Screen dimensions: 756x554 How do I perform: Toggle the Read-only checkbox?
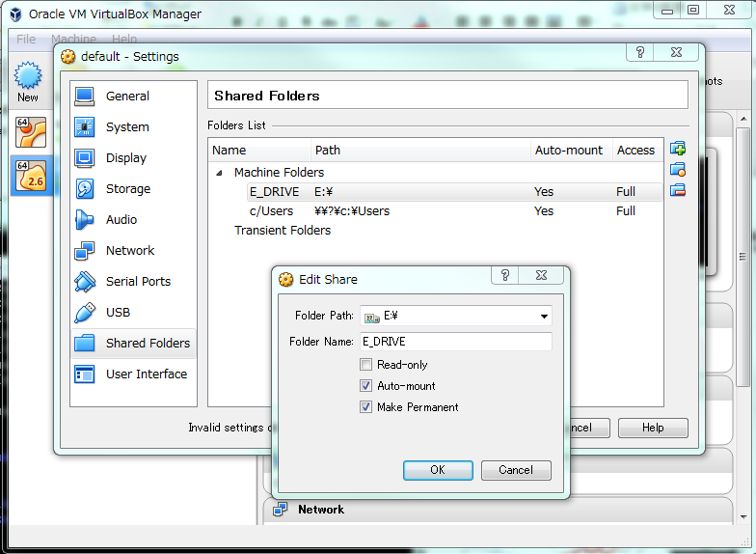[x=366, y=365]
